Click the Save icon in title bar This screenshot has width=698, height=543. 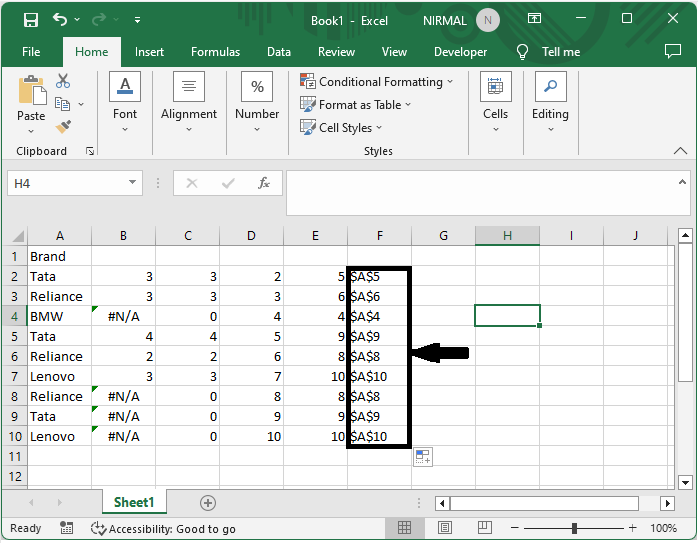(30, 20)
